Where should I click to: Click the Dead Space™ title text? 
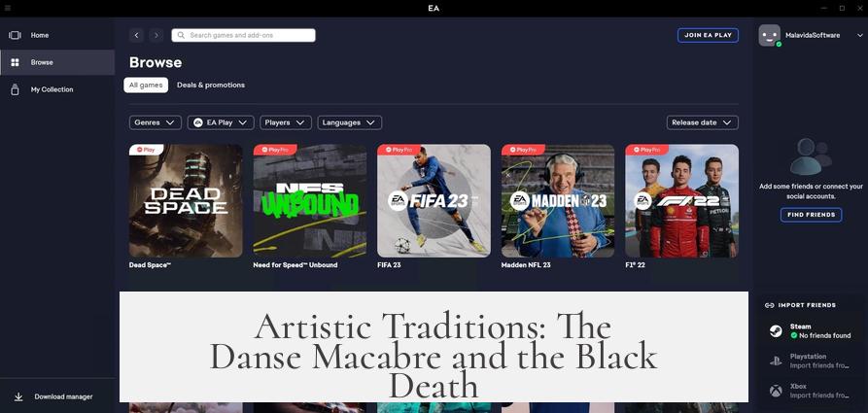click(150, 265)
